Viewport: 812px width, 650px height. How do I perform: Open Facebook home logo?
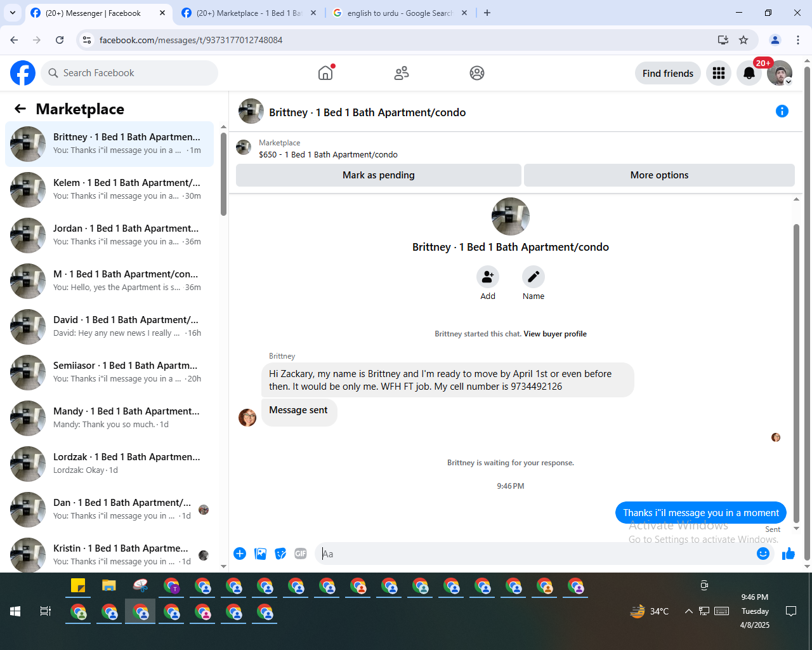click(23, 73)
